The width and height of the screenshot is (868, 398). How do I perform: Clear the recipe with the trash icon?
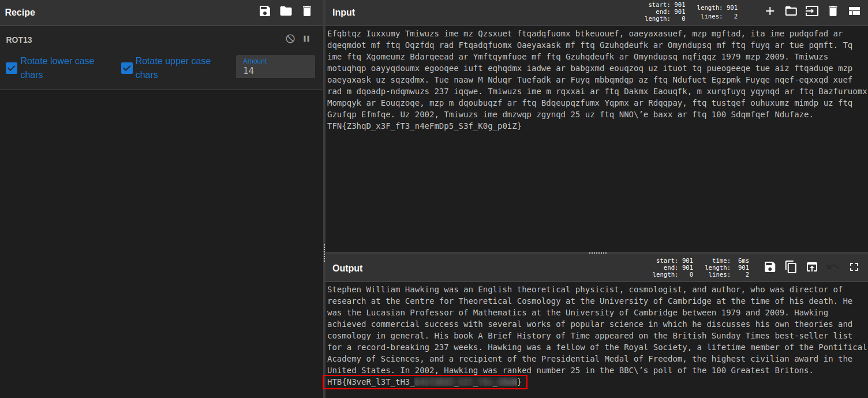(307, 11)
